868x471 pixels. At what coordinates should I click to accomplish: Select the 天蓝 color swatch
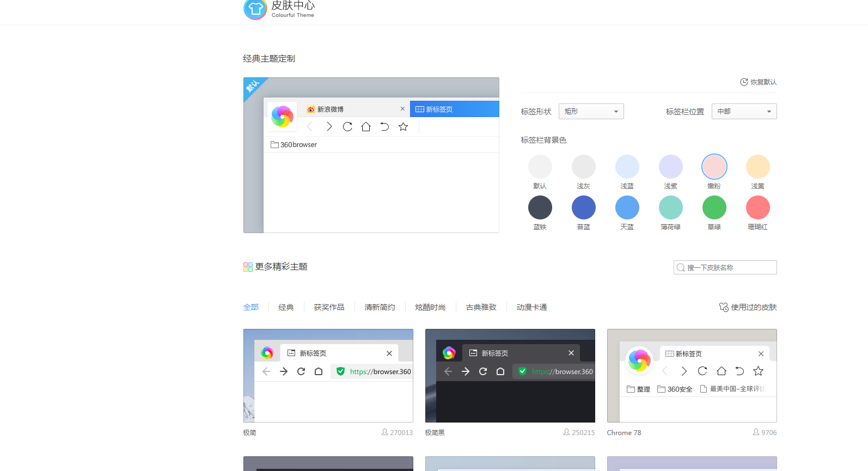click(627, 207)
